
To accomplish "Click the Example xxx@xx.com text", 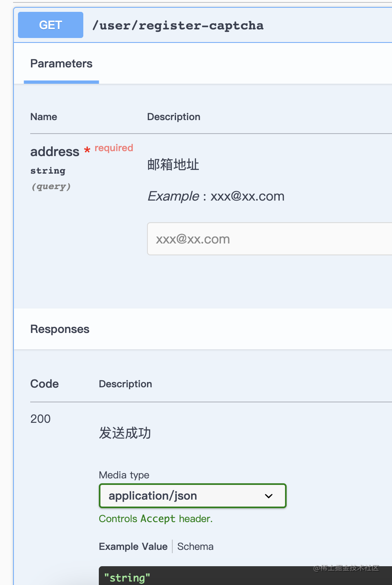I will 216,196.
